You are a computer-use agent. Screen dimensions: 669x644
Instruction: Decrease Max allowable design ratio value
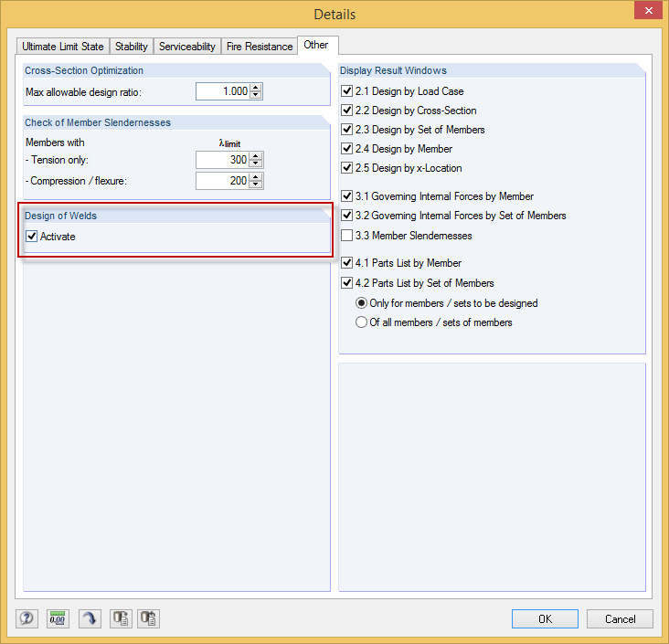pyautogui.click(x=256, y=95)
